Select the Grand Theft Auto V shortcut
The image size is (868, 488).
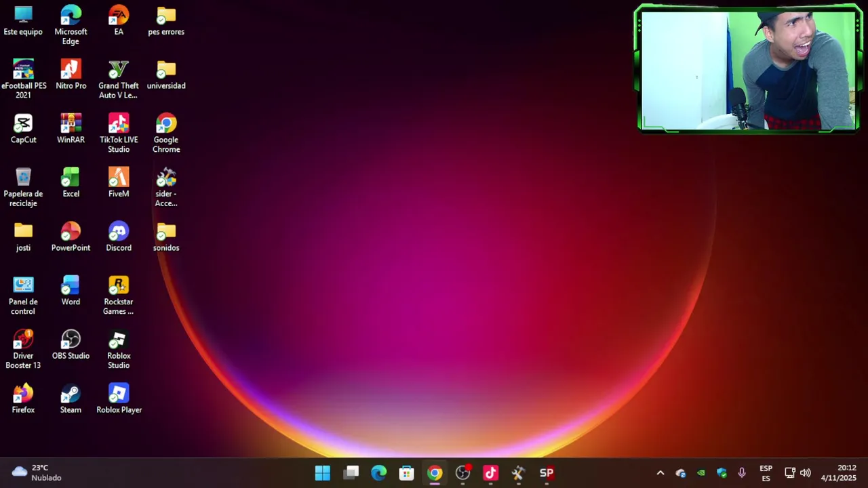coord(119,79)
